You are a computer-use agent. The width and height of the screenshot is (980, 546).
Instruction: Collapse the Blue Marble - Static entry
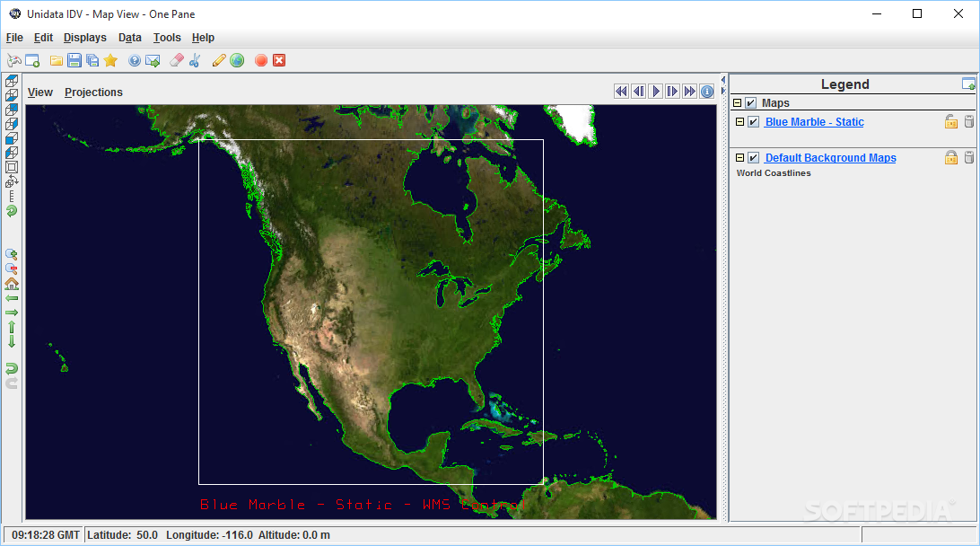click(x=739, y=122)
